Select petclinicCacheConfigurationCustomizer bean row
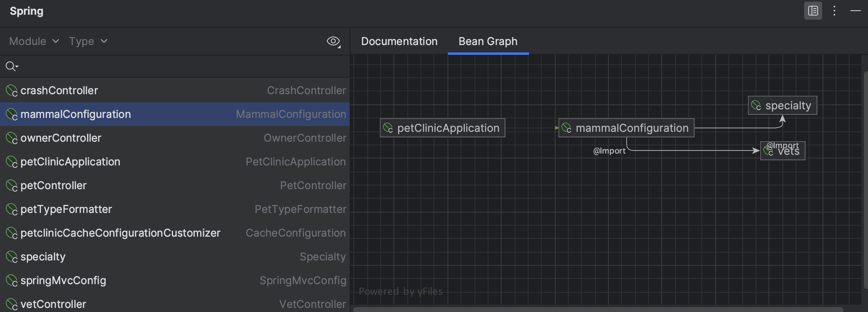Image resolution: width=868 pixels, height=312 pixels. click(x=120, y=233)
